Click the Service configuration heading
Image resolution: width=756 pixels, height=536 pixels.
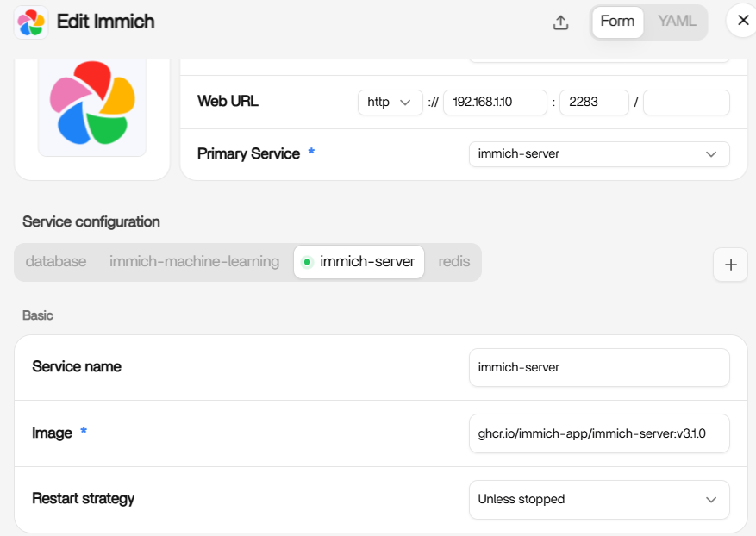click(91, 221)
